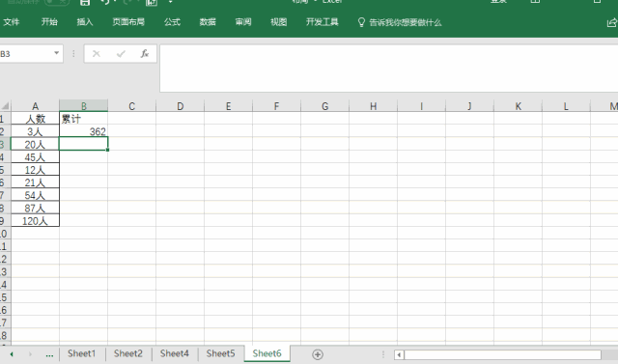Click cell containing 87人
Screen dimensions: 618x364
35,208
